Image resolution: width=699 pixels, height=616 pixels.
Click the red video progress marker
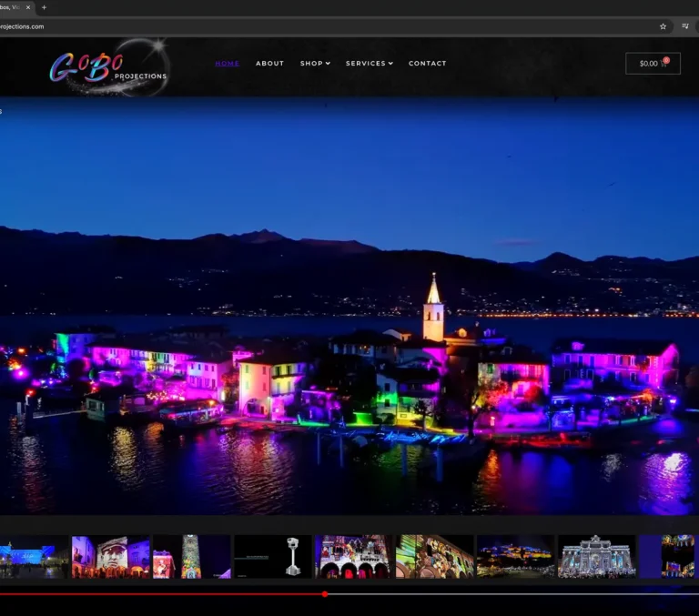coord(325,594)
